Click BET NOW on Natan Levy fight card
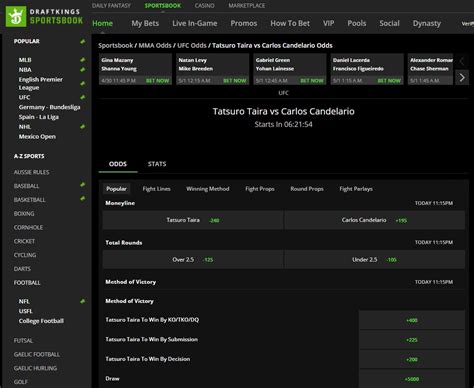Screen dimensions: 474x388 click(235, 81)
